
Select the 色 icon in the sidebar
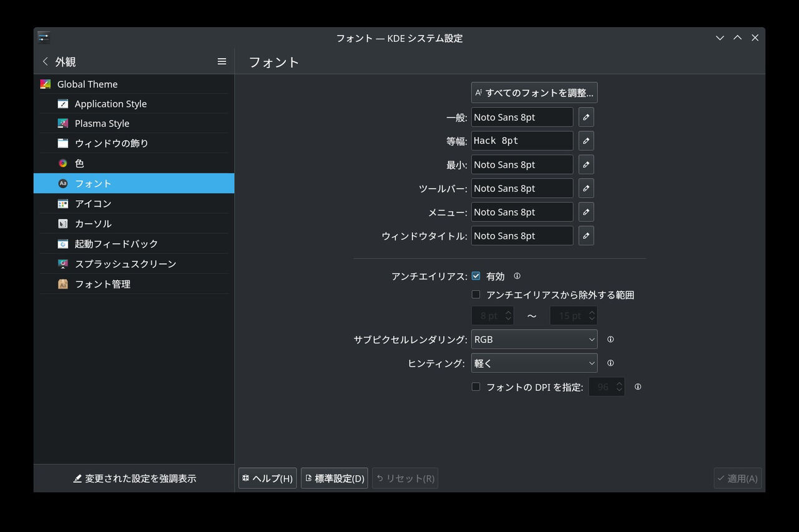[x=62, y=163]
